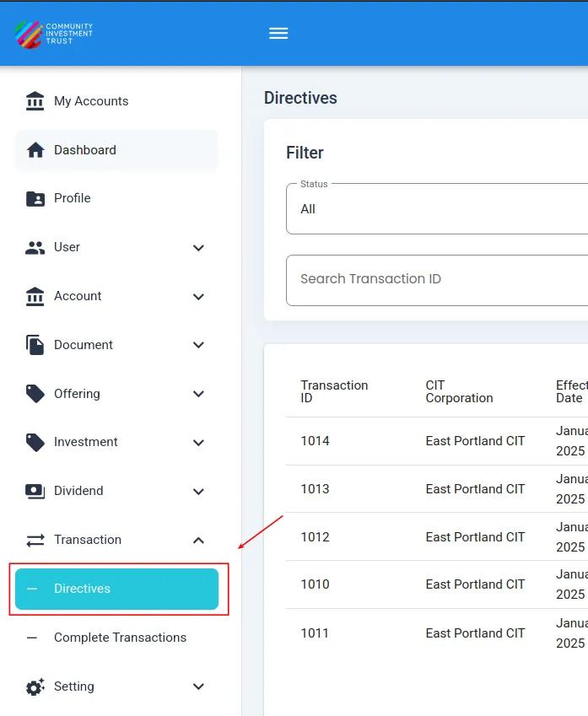Open Complete Transactions menu item

coord(120,638)
